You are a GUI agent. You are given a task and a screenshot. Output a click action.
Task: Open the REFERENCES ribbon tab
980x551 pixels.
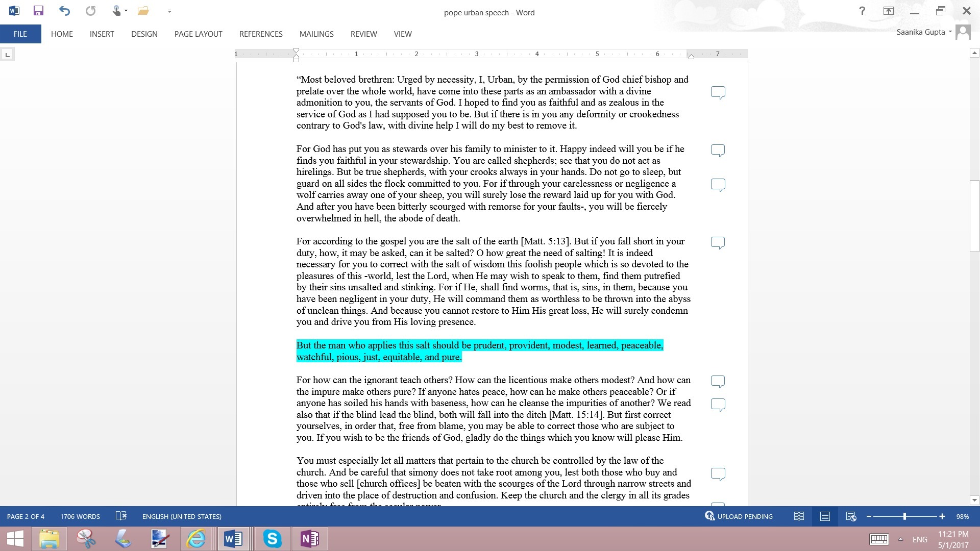pos(261,34)
